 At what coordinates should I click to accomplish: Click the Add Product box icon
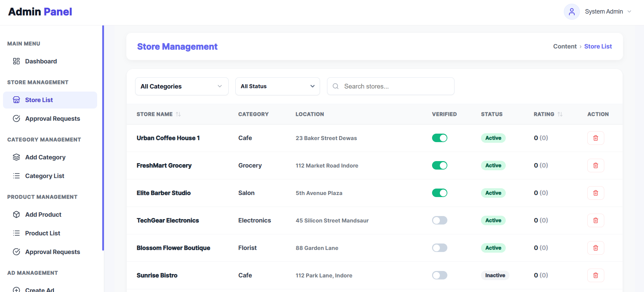(16, 215)
